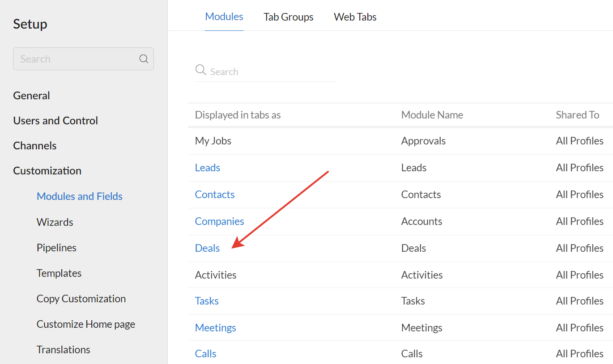Open Copy Customization settings
The height and width of the screenshot is (364, 613).
[x=81, y=298]
